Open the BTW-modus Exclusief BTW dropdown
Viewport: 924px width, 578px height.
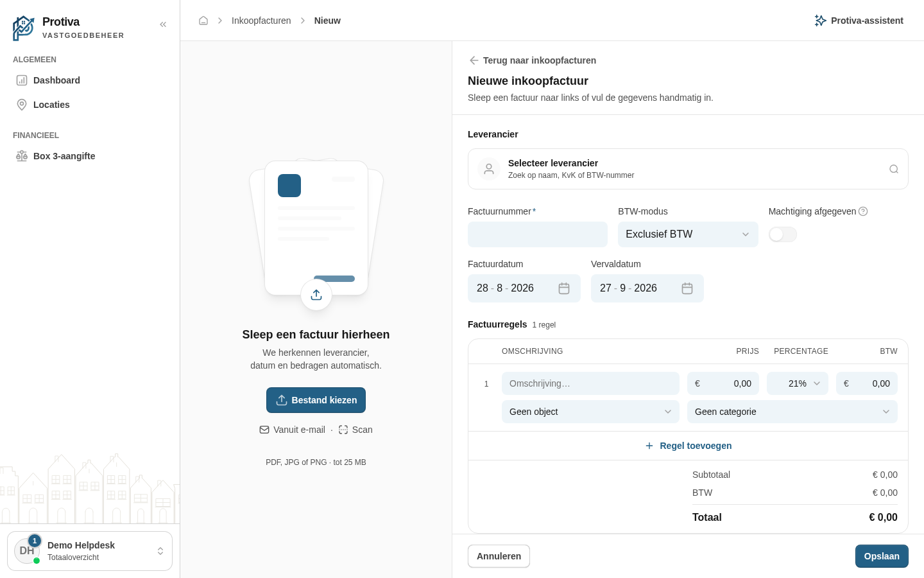[x=688, y=234]
